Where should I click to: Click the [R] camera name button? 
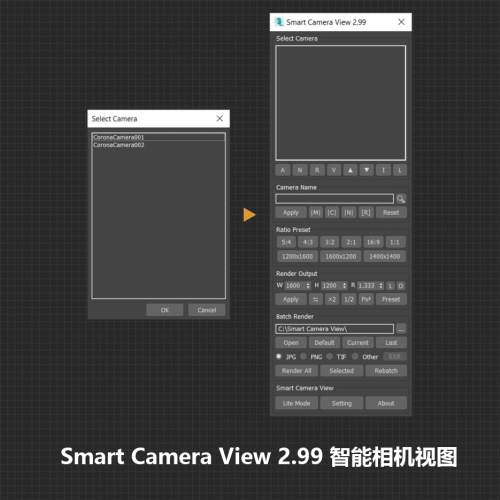(366, 213)
